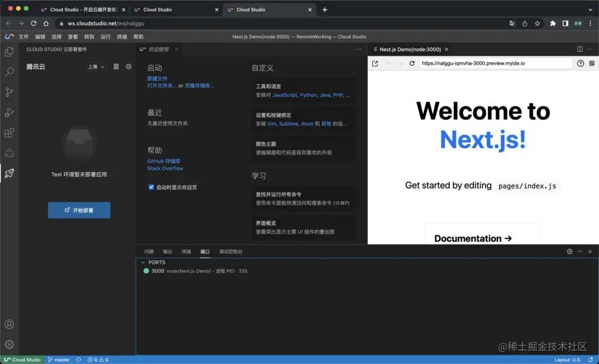This screenshot has width=599, height=364.
Task: Click the master branch in status bar
Action: [x=59, y=360]
